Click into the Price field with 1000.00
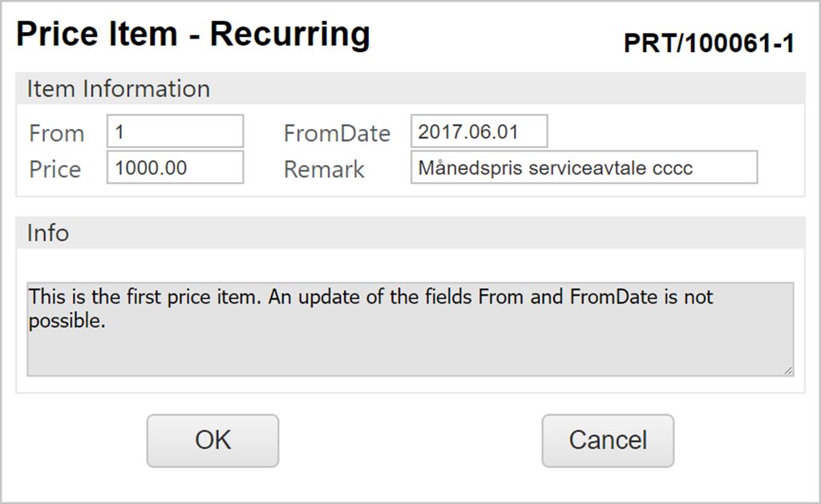The width and height of the screenshot is (821, 504). (x=175, y=167)
